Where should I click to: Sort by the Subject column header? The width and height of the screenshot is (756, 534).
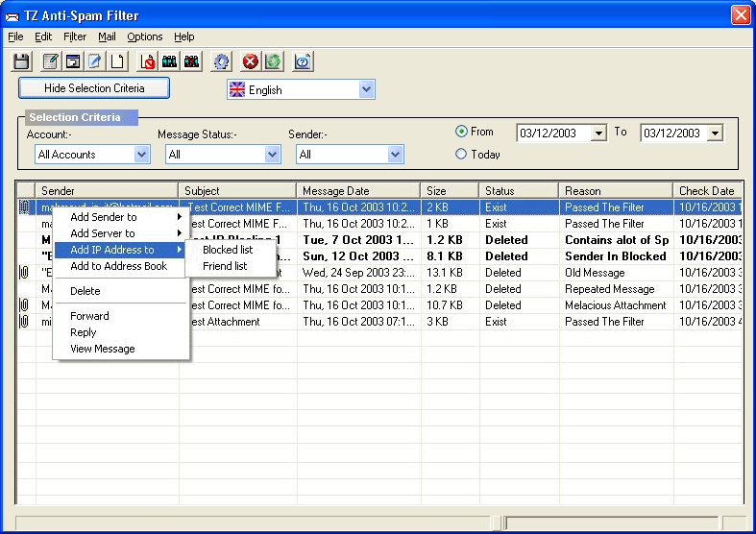point(237,191)
